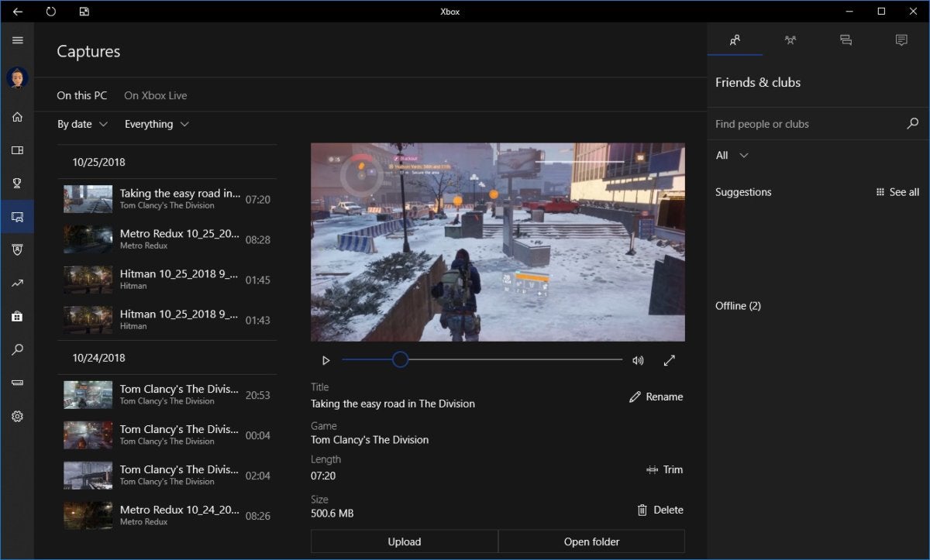This screenshot has width=930, height=560.
Task: Click the Open folder button
Action: click(x=591, y=541)
